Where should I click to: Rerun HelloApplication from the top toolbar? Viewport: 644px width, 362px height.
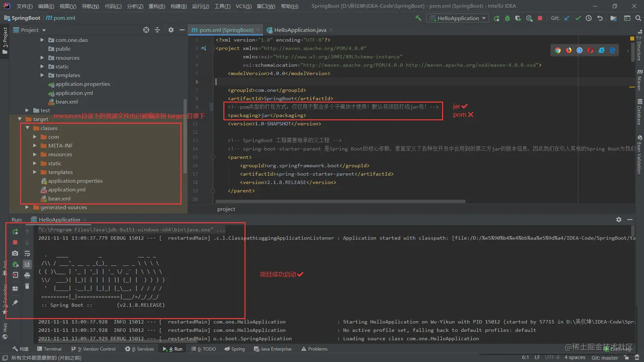(x=497, y=18)
